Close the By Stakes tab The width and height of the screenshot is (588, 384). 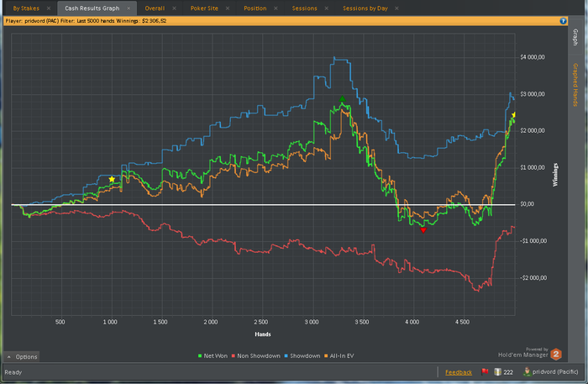[49, 8]
